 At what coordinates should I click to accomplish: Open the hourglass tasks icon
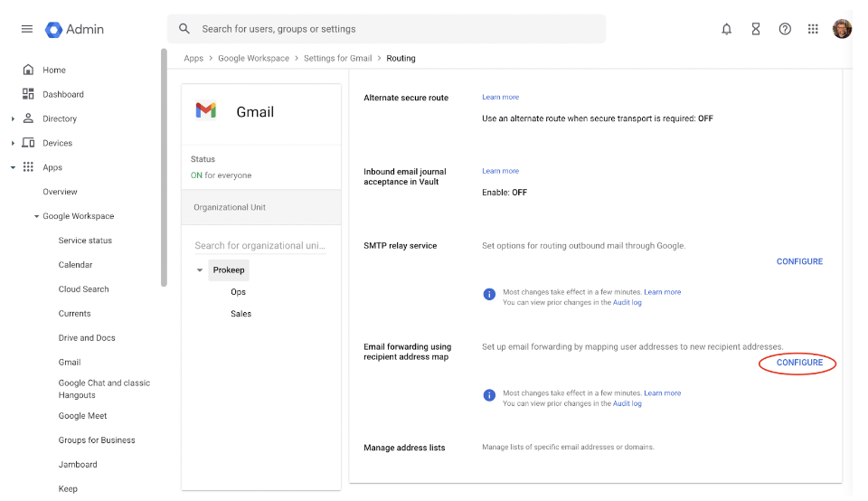pos(756,29)
